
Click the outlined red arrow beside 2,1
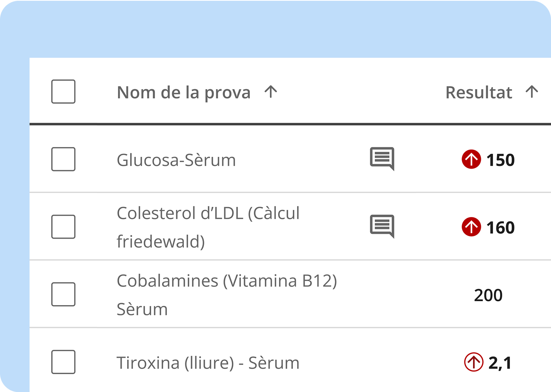tap(473, 362)
